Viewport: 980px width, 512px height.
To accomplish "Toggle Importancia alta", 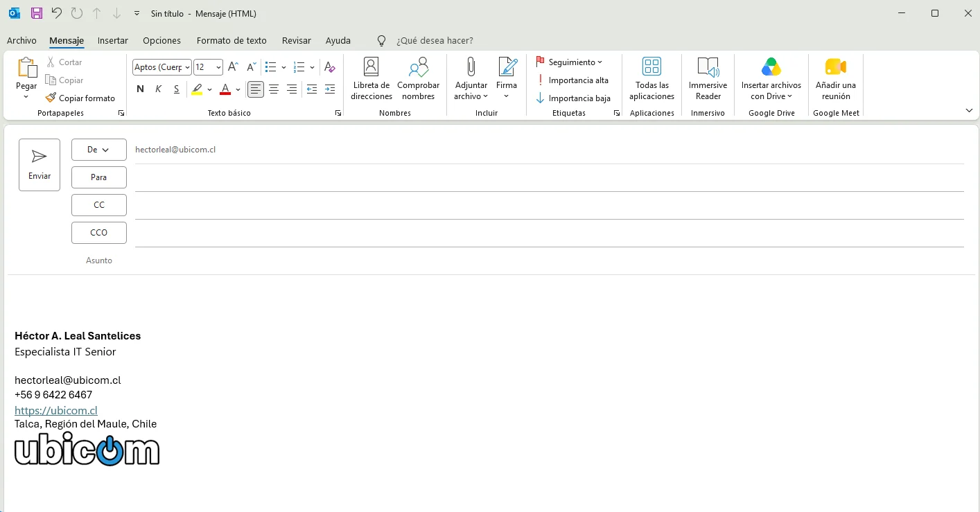I will click(572, 80).
